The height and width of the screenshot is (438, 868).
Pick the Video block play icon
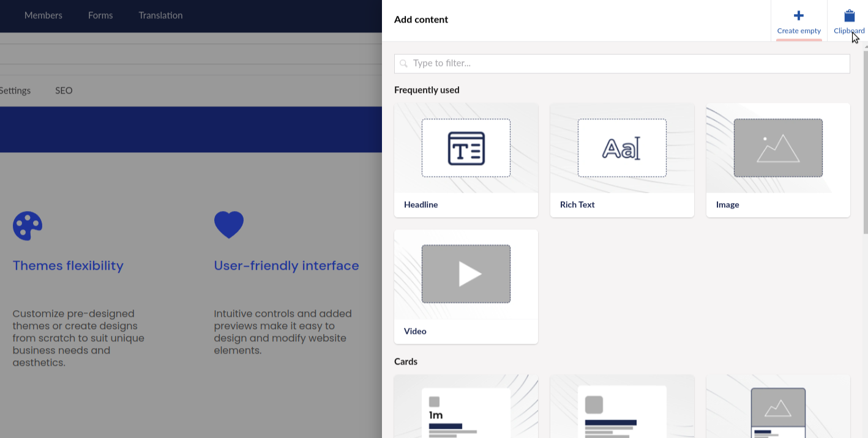pos(466,274)
